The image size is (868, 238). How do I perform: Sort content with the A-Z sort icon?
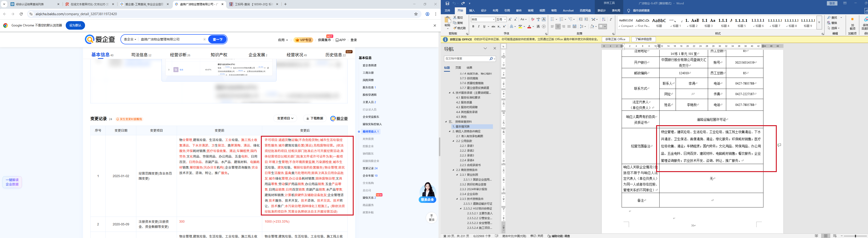(604, 20)
